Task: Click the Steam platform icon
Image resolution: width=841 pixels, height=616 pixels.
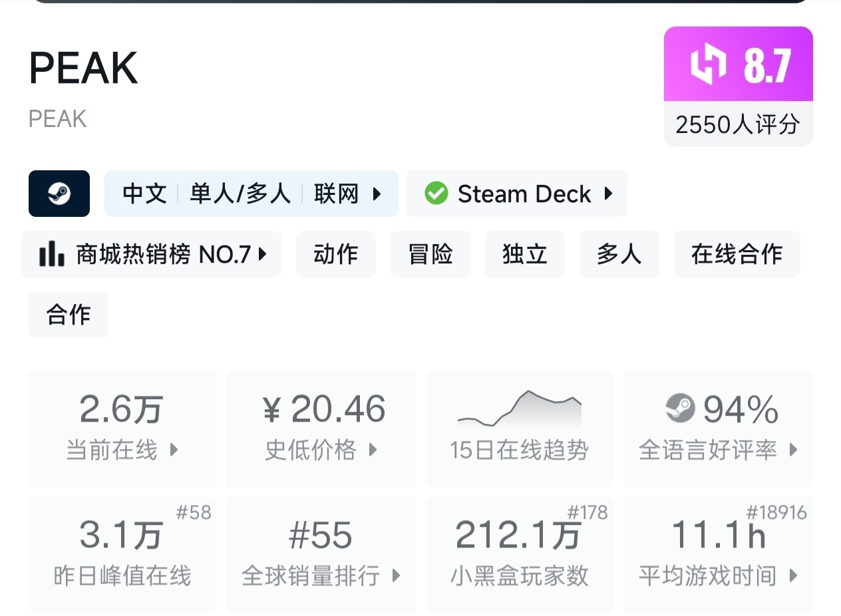Action: (x=59, y=194)
